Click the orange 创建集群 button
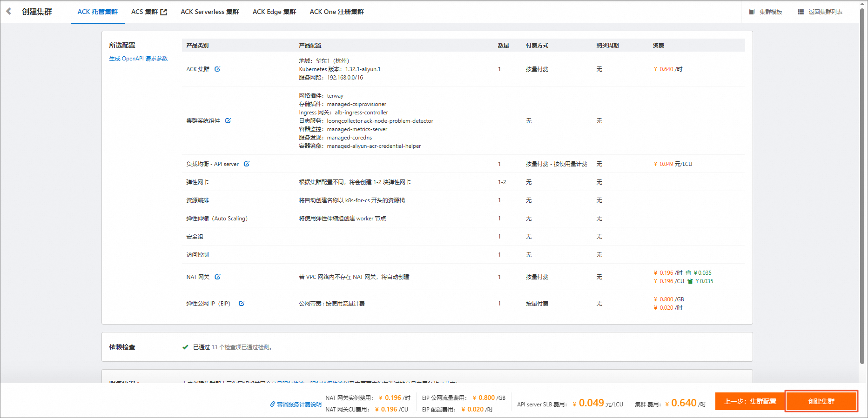This screenshot has width=868, height=418. click(821, 401)
